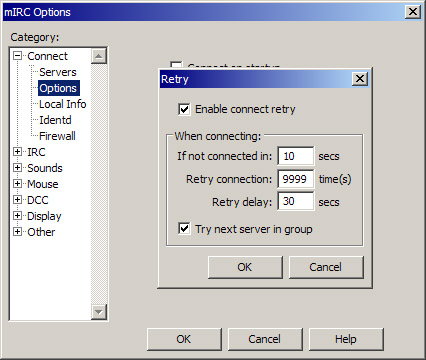Screen dimensions: 426x360
Task: Open Identd settings
Action: point(55,120)
